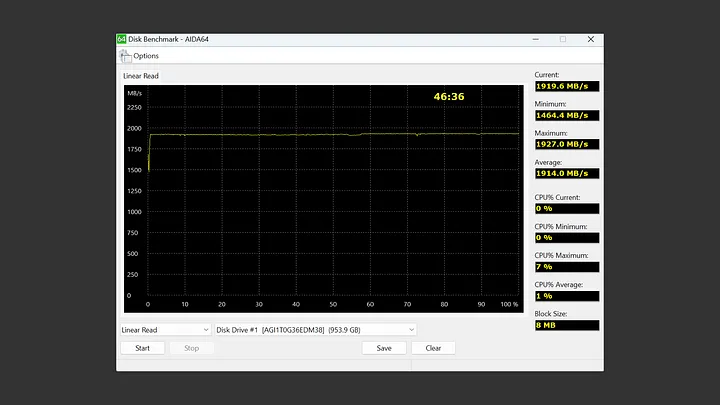
Task: Click the CPU% Maximum value field
Action: [567, 267]
